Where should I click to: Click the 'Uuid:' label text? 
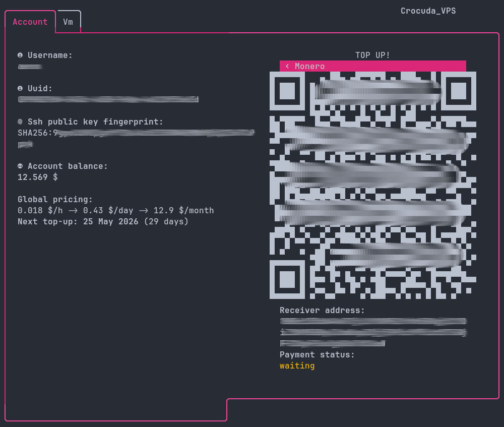click(x=40, y=88)
